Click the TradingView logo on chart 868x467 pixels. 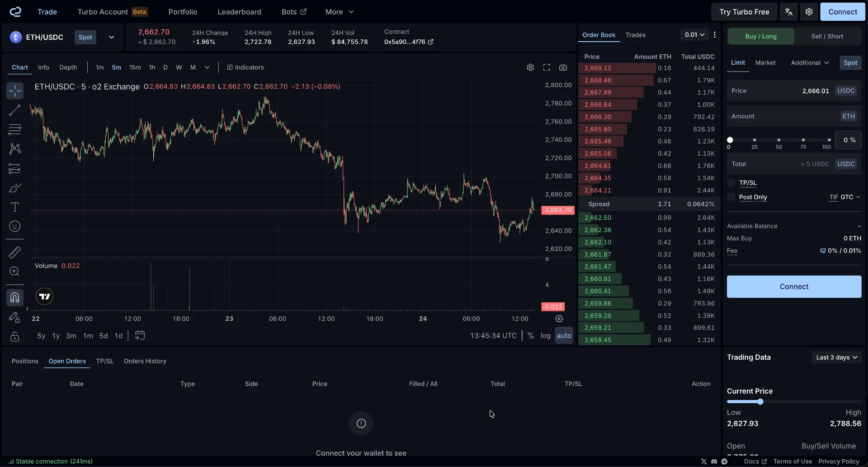tap(45, 296)
